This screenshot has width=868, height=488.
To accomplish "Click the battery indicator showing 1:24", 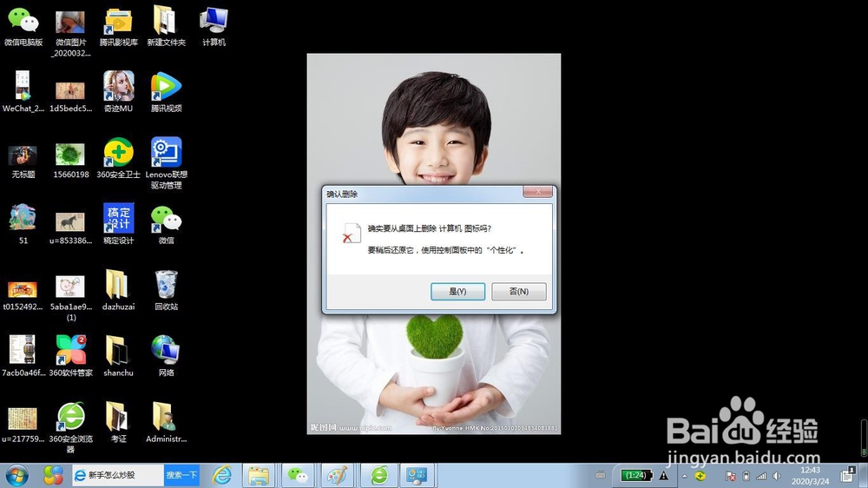I will pyautogui.click(x=635, y=475).
